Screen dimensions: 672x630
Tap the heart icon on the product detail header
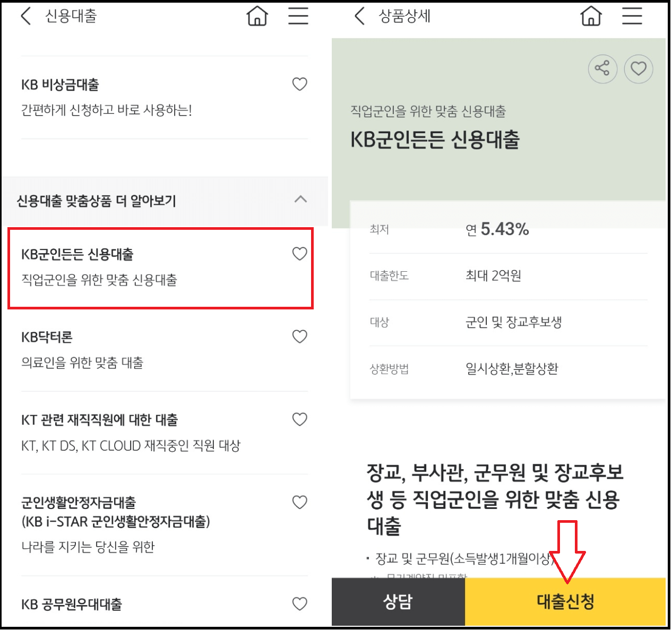click(639, 68)
